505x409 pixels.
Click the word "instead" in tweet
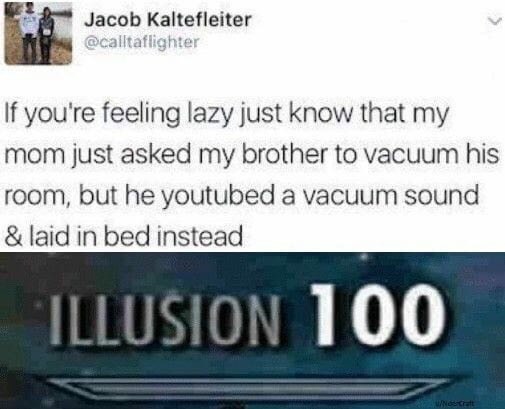200,235
